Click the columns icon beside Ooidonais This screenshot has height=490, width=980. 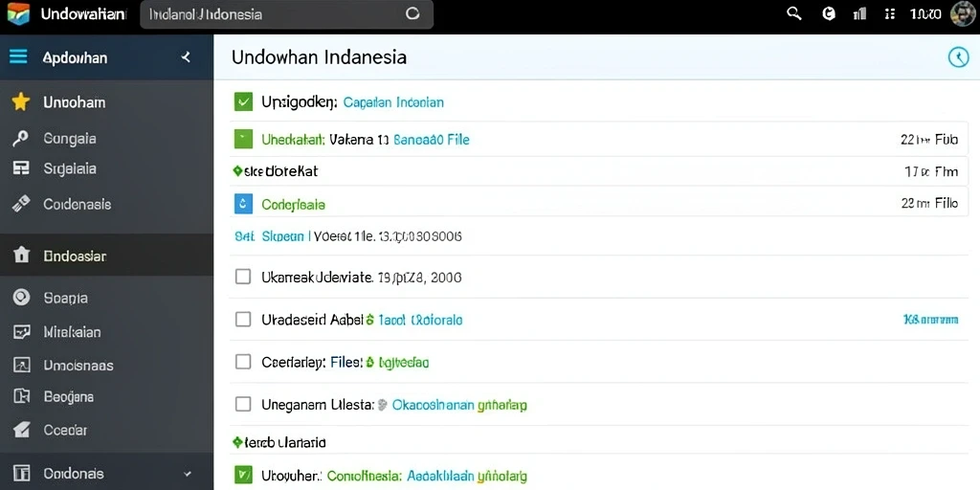tap(21, 473)
